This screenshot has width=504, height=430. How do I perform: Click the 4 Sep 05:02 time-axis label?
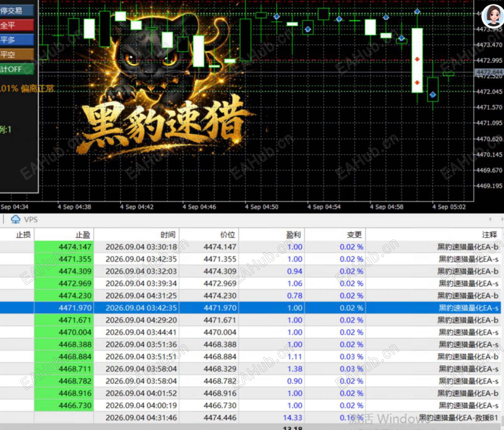click(449, 207)
